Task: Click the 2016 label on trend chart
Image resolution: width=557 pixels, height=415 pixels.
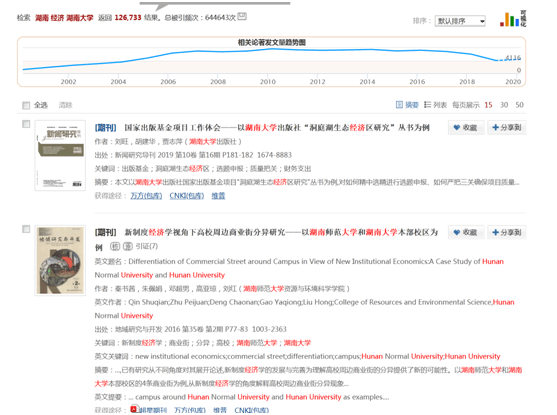Action: 417,82
